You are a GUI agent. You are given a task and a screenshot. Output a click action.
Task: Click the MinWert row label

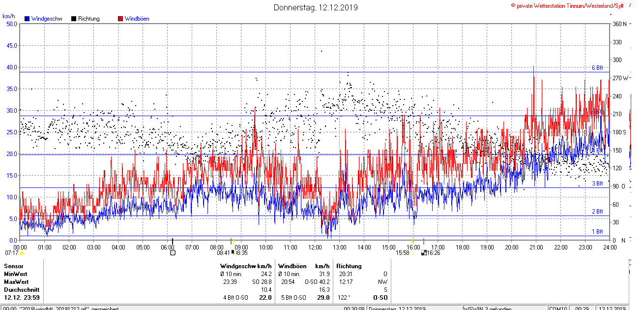coord(16,274)
